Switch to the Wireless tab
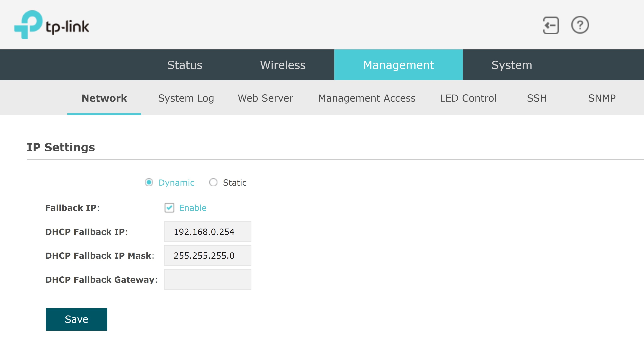 pyautogui.click(x=283, y=65)
